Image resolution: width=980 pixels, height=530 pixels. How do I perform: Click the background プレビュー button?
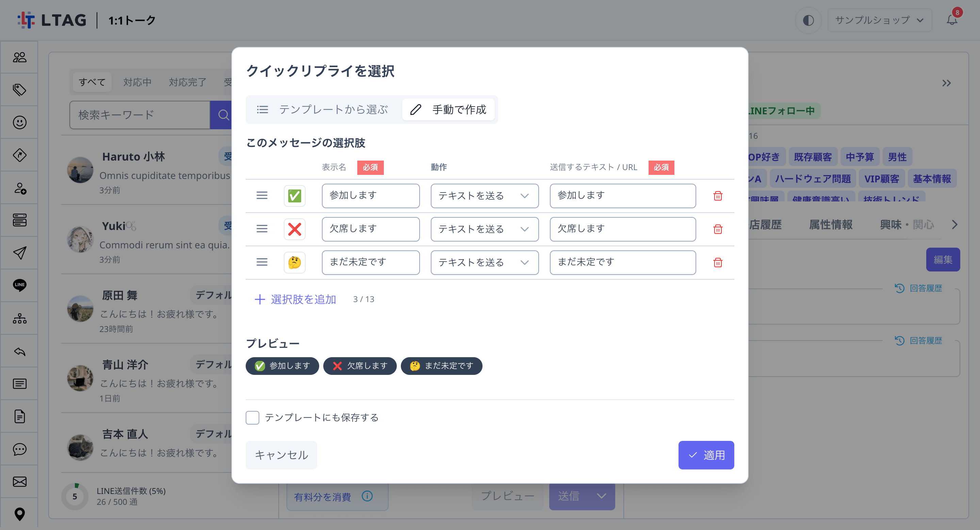point(508,496)
